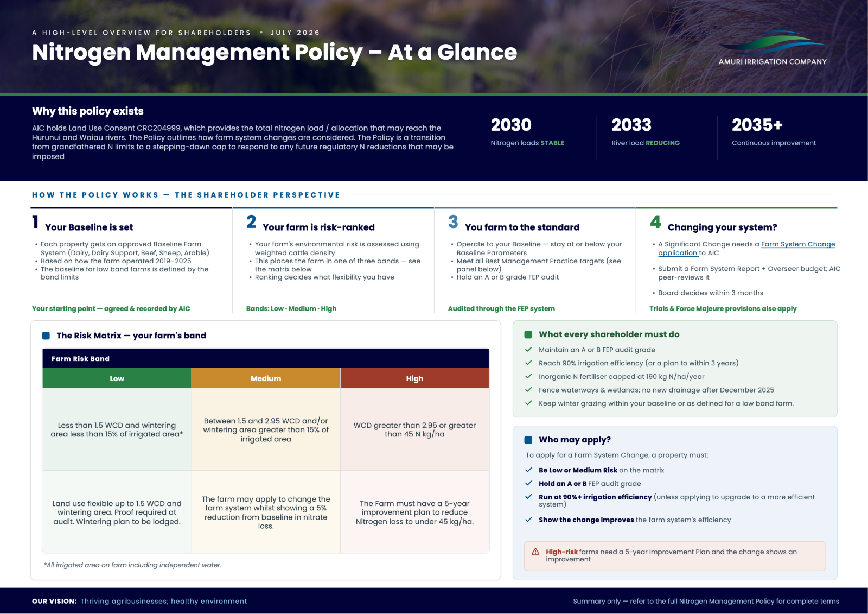Screen dimensions: 868x614
Task: Click the Farm Risk Band table header
Action: tap(266, 358)
